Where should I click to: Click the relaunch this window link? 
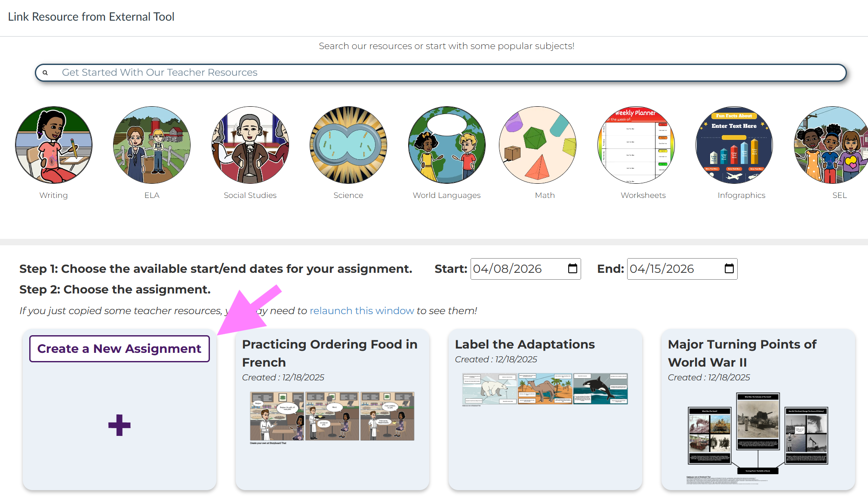(362, 311)
